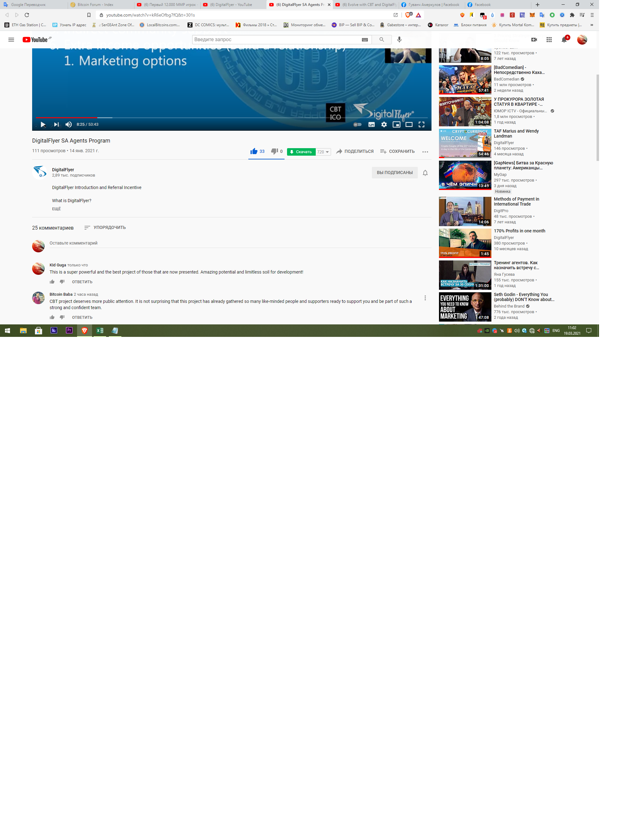Open Premiere Pro from taskbar
Screen dimensions: 624x840
pos(69,331)
